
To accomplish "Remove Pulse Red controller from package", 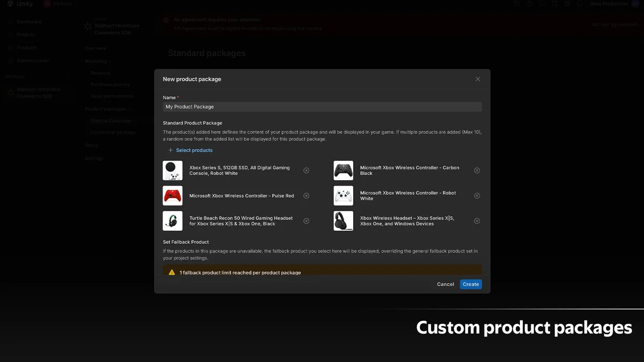I will point(306,196).
